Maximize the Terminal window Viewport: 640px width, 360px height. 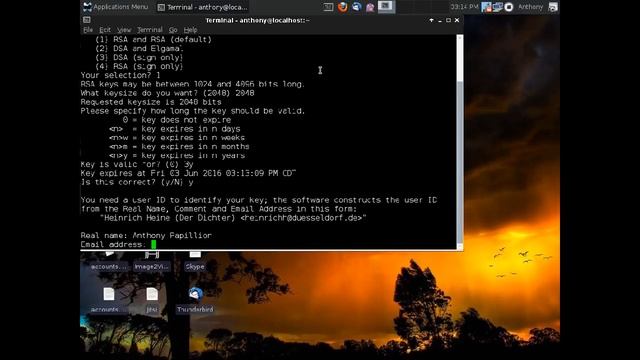click(x=449, y=20)
